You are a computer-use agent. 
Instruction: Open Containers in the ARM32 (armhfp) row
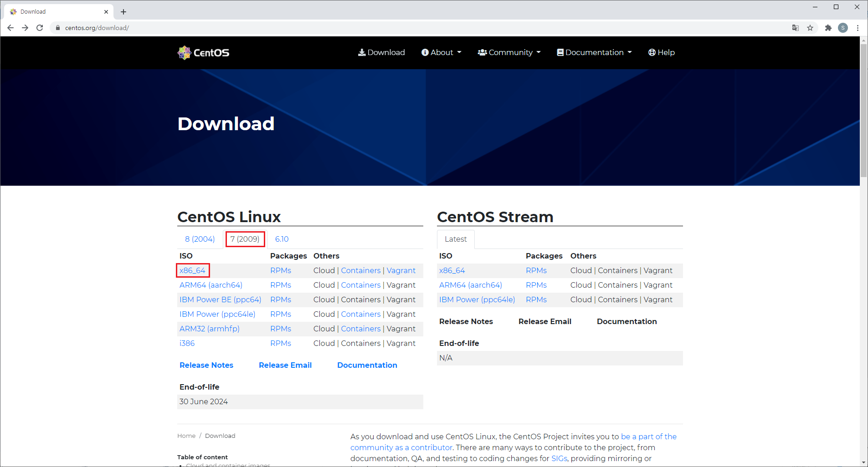click(x=361, y=329)
